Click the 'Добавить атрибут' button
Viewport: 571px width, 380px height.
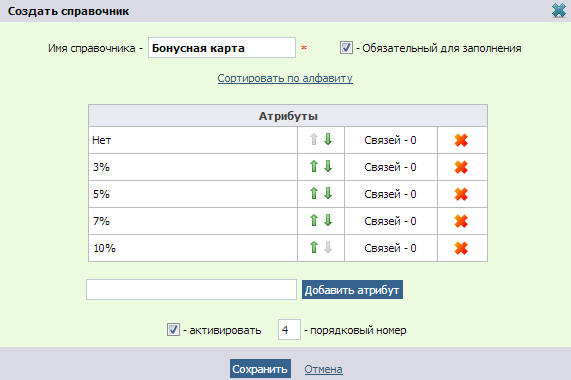[x=352, y=290]
